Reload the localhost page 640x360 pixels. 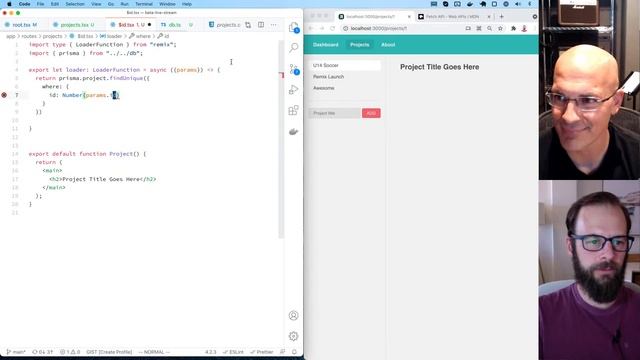click(x=332, y=29)
